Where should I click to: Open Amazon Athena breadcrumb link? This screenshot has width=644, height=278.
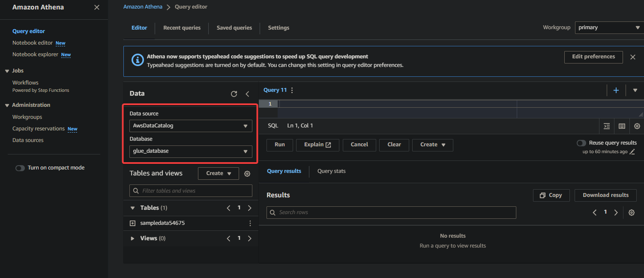click(x=143, y=7)
